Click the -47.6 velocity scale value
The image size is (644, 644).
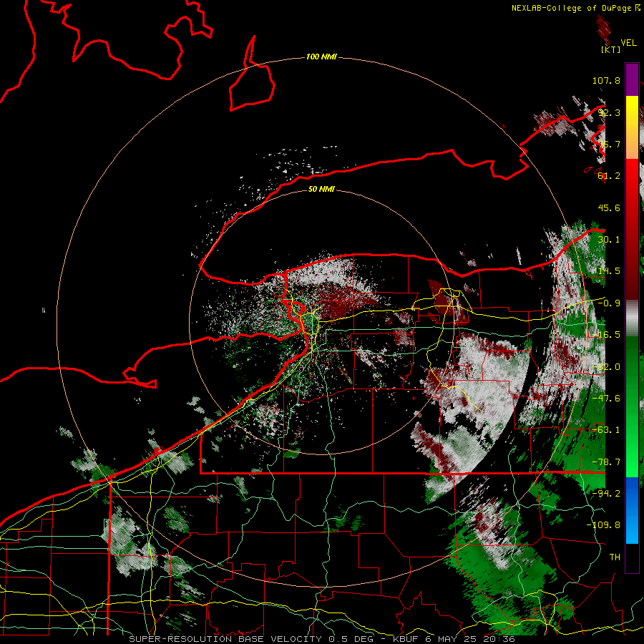pyautogui.click(x=606, y=399)
